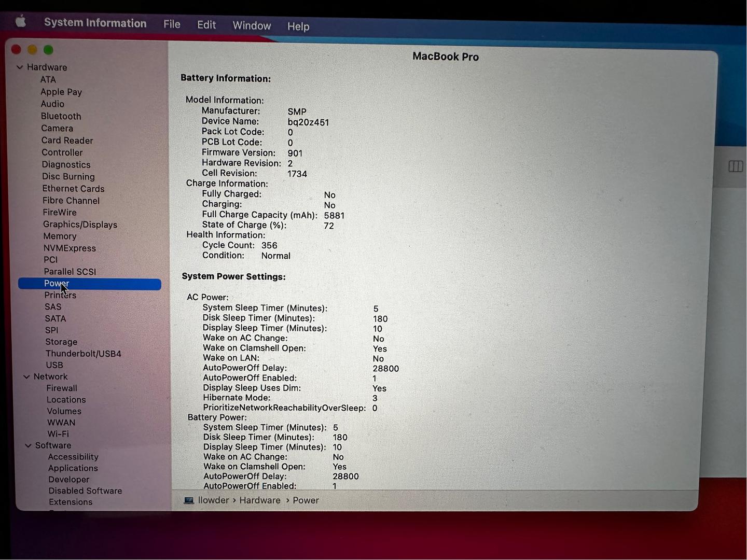Open the Help menu

coord(298,26)
